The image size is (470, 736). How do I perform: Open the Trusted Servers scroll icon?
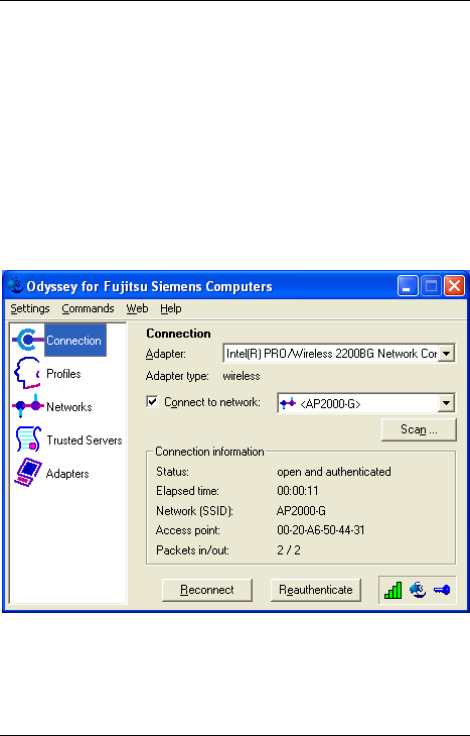point(28,439)
